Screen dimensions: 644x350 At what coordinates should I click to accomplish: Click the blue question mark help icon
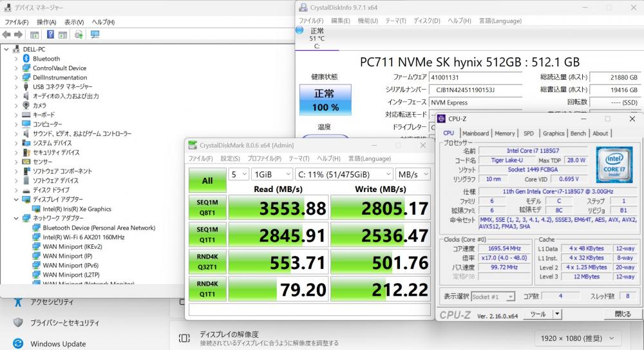point(50,34)
